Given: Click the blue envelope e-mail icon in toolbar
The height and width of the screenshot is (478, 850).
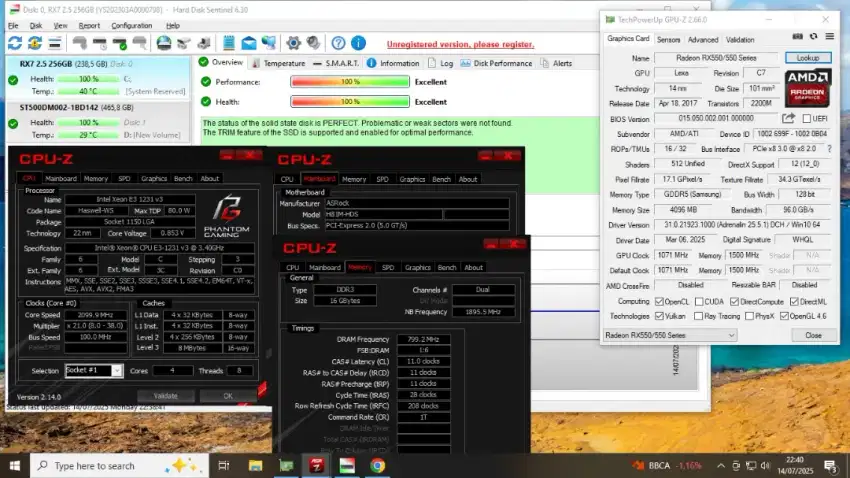Looking at the screenshot, I should coord(249,43).
